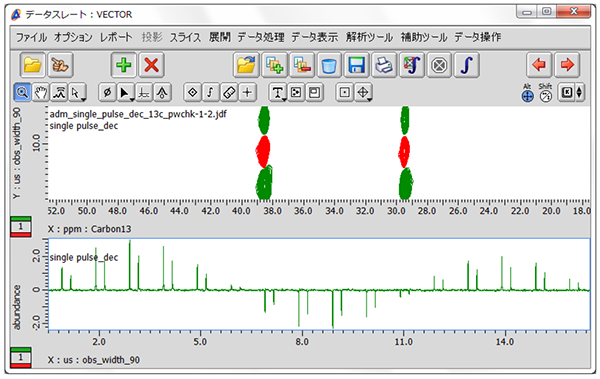Click the trash bin icon
This screenshot has width=600, height=379.
tap(329, 65)
